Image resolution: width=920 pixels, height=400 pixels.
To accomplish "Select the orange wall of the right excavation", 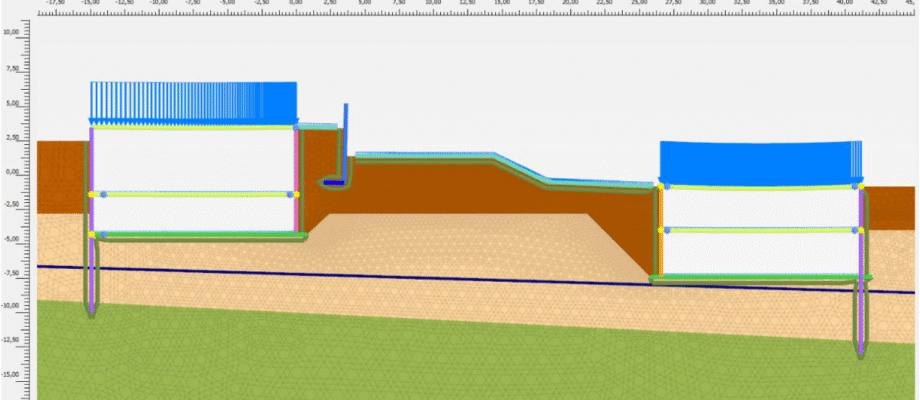I will click(x=660, y=230).
